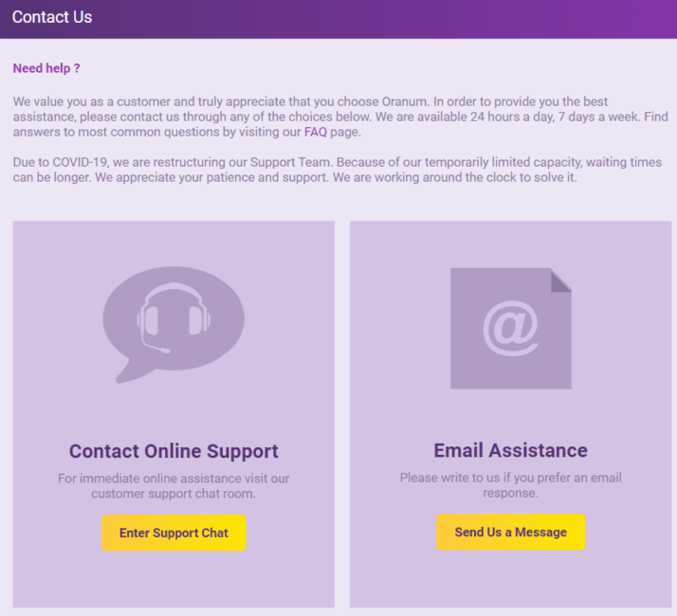This screenshot has height=616, width=677.
Task: Click empty area below Send Us a Message button
Action: coord(510,578)
